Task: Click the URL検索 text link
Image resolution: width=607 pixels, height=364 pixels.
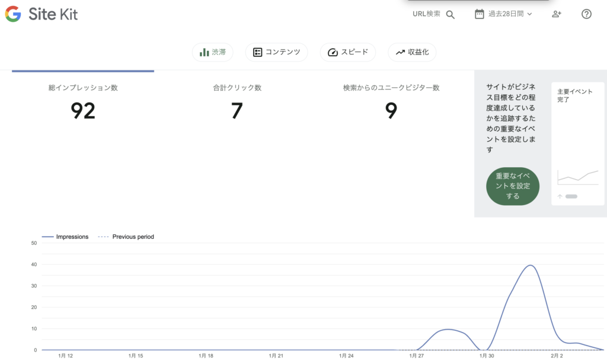Action: 426,14
